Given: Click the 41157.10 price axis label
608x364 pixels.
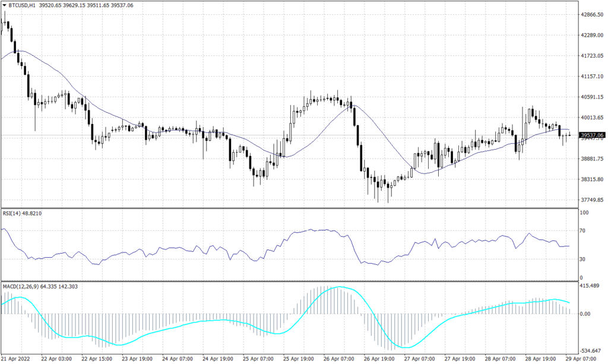Looking at the screenshot, I should pos(592,76).
